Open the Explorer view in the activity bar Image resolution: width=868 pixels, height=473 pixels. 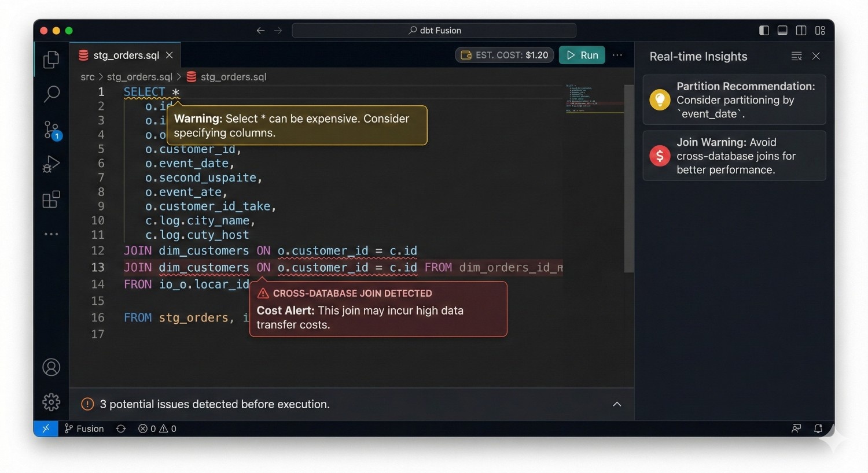(51, 58)
